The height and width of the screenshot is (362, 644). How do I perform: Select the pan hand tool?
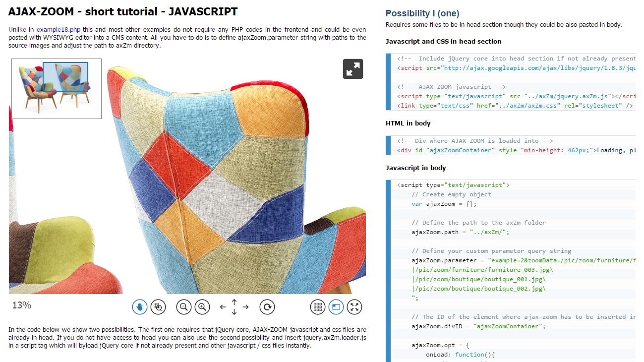click(x=140, y=307)
